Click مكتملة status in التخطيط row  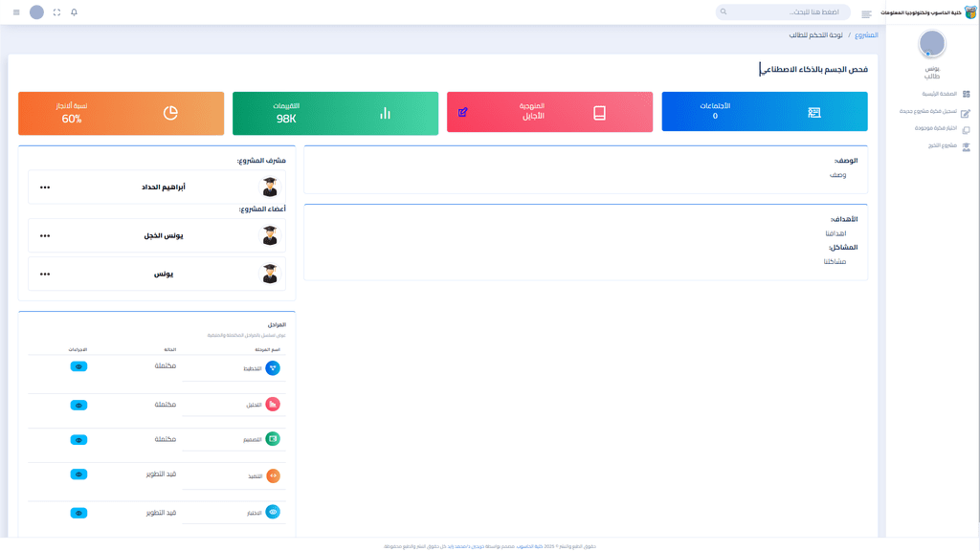(x=166, y=365)
